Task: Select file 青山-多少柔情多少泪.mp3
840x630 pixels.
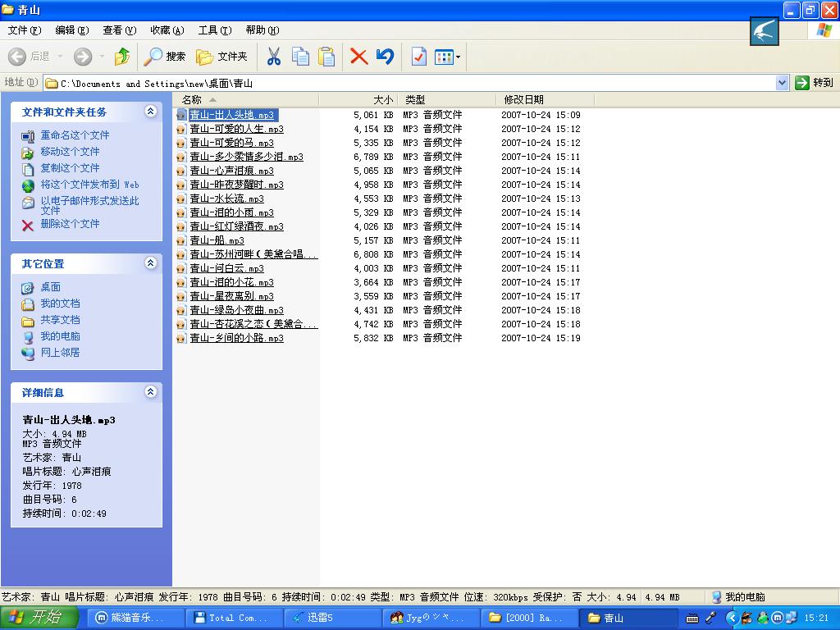Action: [x=246, y=157]
